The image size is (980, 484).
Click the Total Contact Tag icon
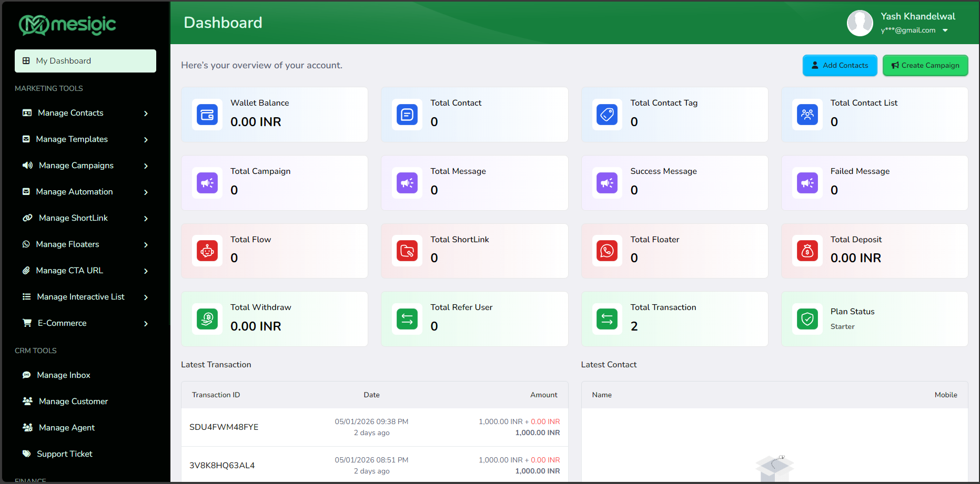pyautogui.click(x=607, y=115)
